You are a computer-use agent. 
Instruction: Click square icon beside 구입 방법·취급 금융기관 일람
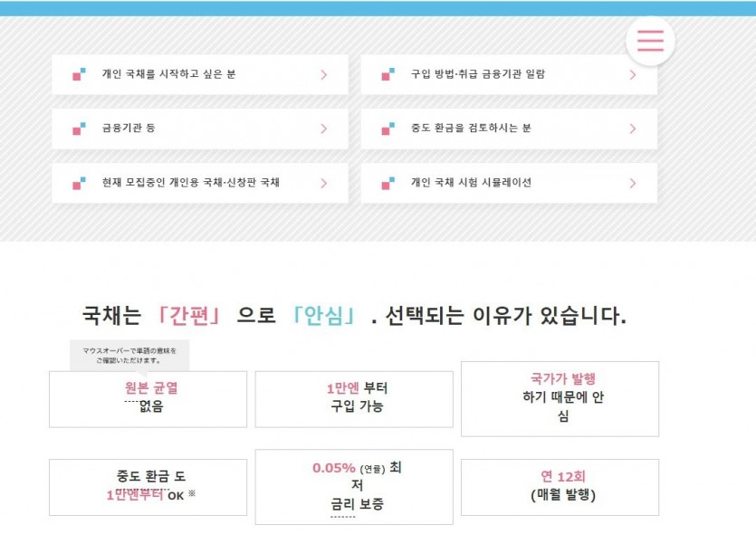click(x=388, y=74)
